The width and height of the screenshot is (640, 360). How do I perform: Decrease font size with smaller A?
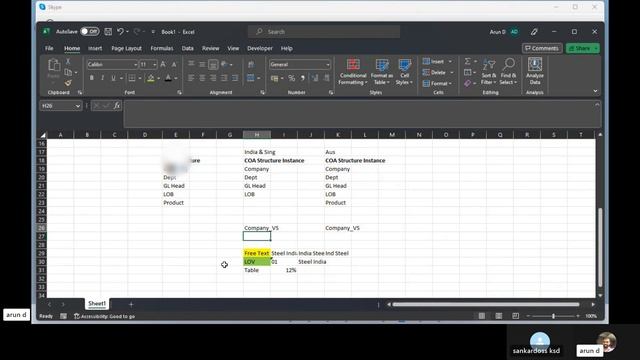[174, 64]
